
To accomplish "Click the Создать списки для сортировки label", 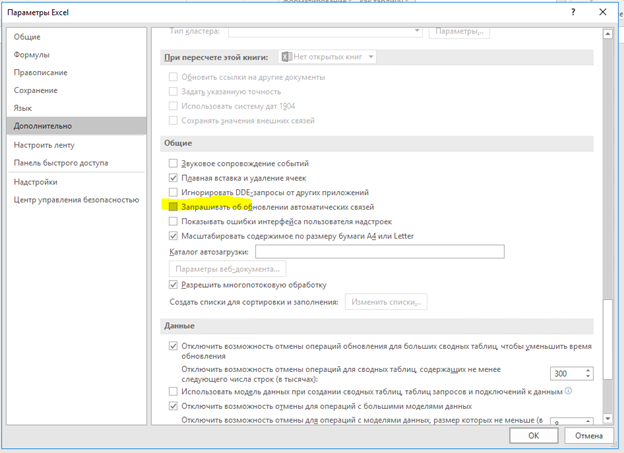I will (x=254, y=302).
